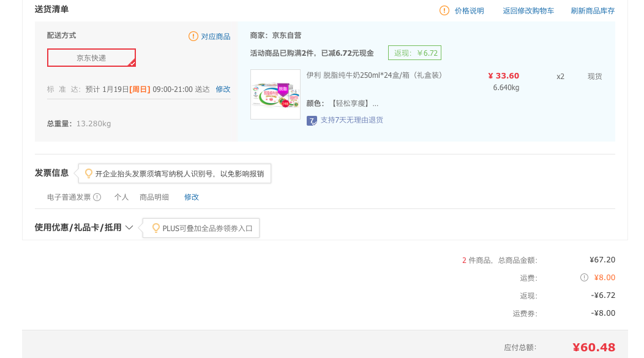Image resolution: width=644 pixels, height=358 pixels.
Task: Click 颜色: 【轻松享瘦】 text
Action: 343,103
